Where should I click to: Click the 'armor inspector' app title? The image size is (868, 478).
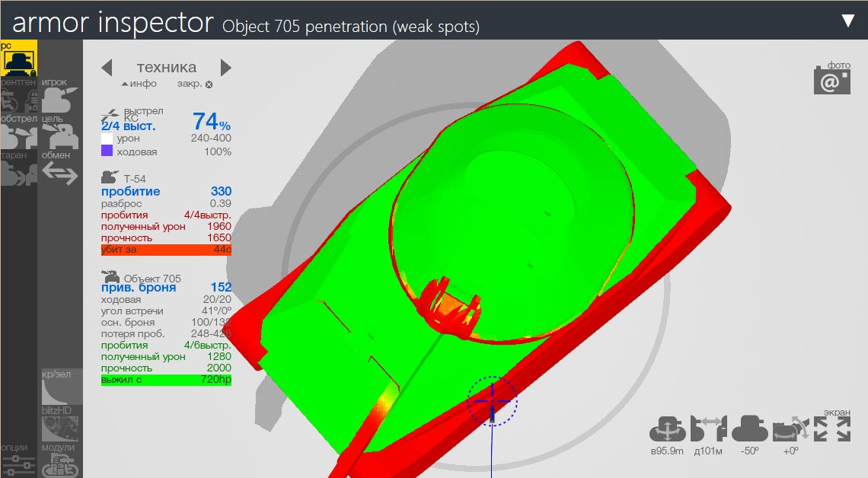[x=113, y=23]
